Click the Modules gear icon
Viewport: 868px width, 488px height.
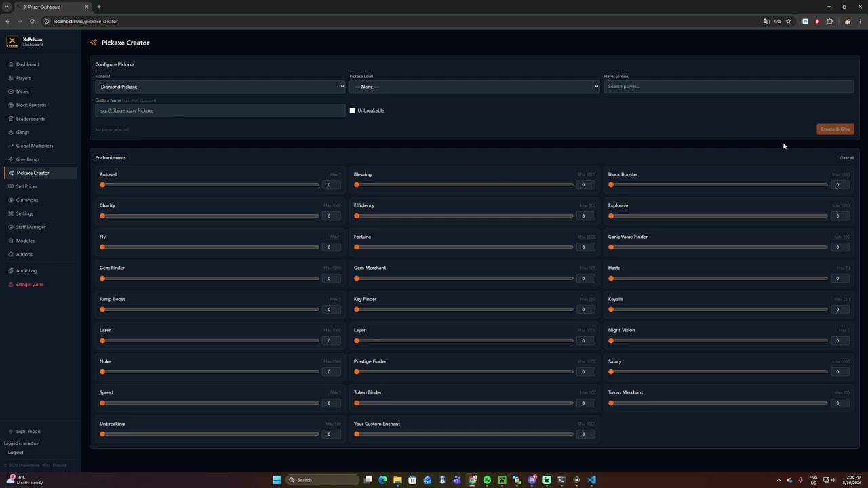[x=11, y=241]
